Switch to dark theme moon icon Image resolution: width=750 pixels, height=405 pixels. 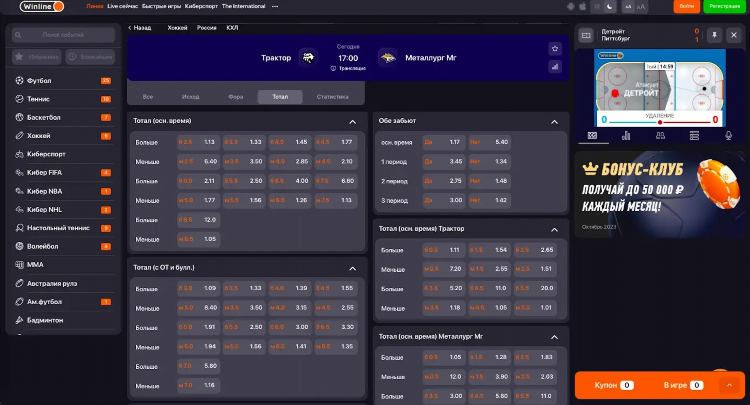(x=609, y=6)
